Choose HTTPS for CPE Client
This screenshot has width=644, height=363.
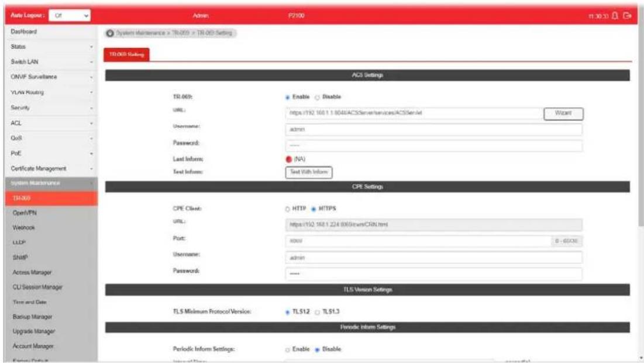(314, 209)
